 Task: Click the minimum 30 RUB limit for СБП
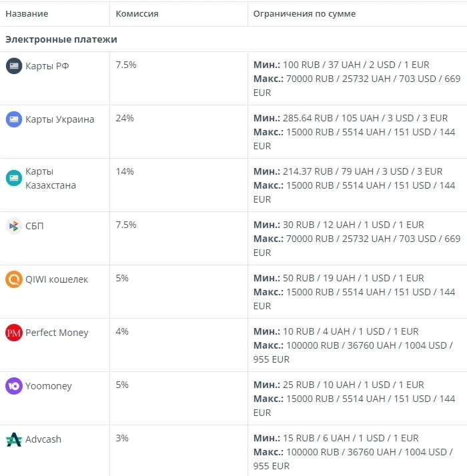tap(338, 225)
